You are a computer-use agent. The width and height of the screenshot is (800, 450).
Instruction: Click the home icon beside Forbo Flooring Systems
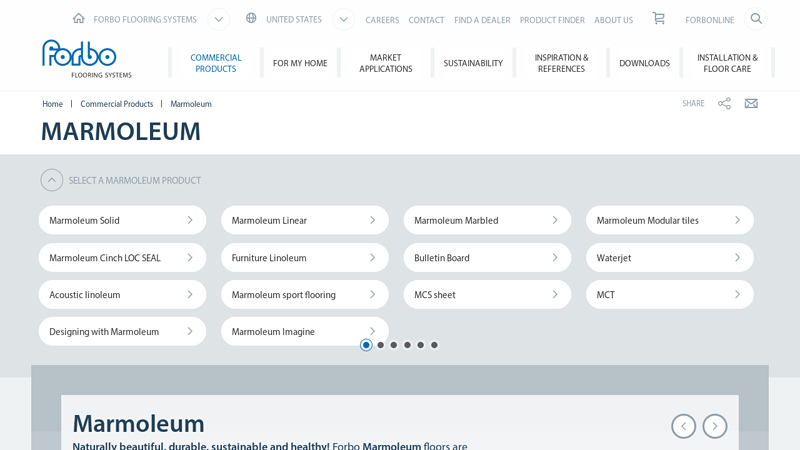coord(79,19)
